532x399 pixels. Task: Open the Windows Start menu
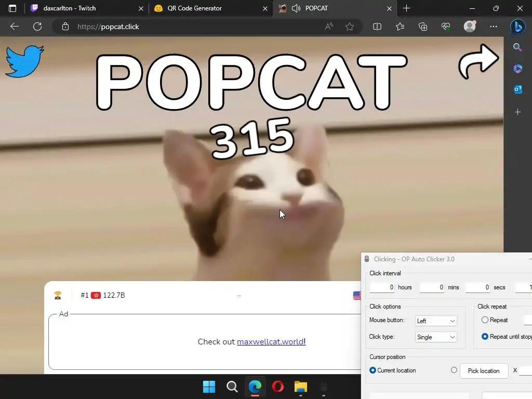coord(209,387)
